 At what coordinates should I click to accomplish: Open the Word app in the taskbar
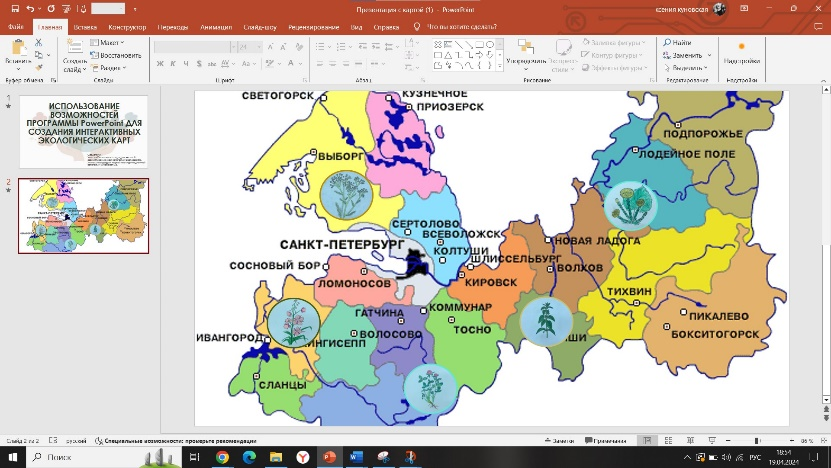(x=356, y=457)
